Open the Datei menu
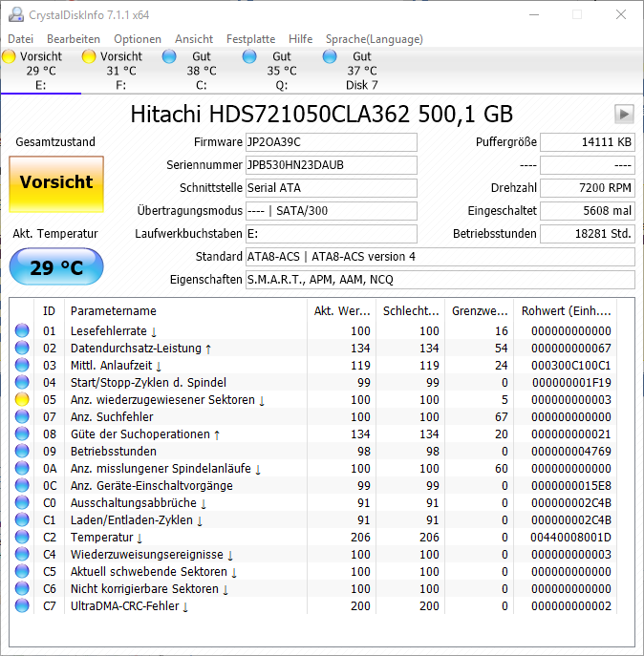 tap(20, 39)
